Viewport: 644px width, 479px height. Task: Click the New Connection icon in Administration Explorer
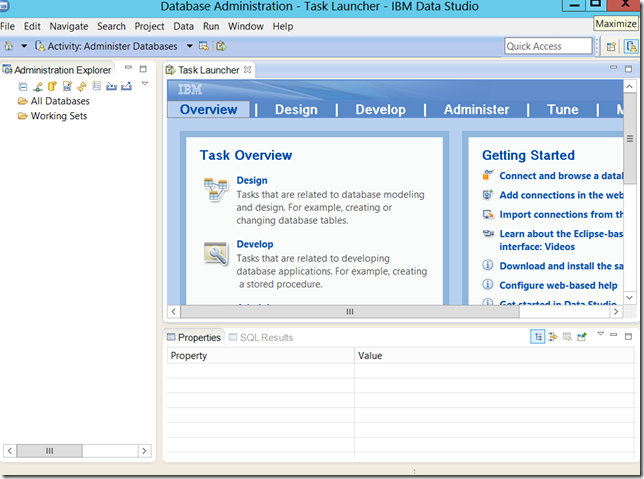click(x=38, y=86)
